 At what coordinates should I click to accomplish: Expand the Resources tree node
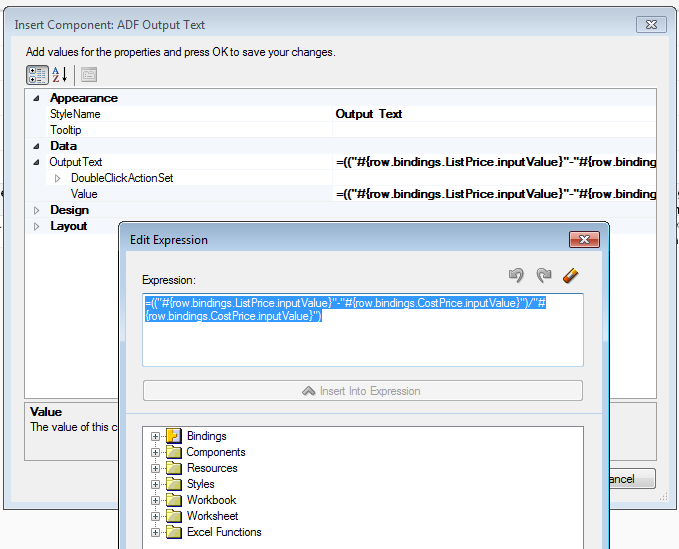coord(155,468)
